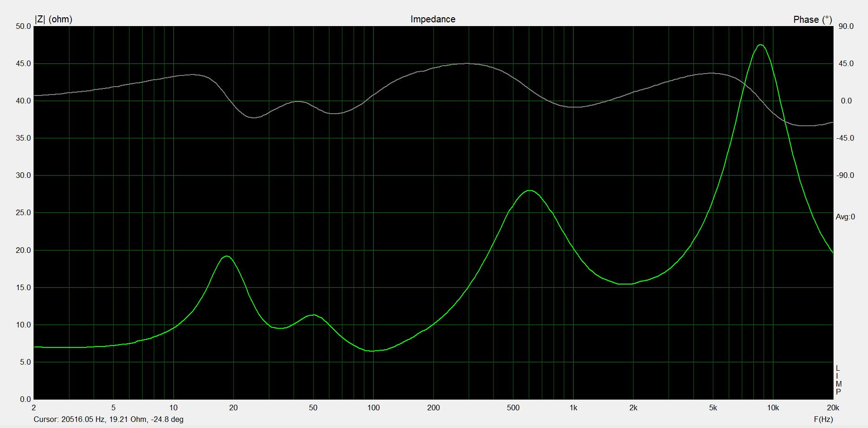The height and width of the screenshot is (428, 868).
Task: Click the green impedance peak near 600 Hz
Action: [x=530, y=190]
